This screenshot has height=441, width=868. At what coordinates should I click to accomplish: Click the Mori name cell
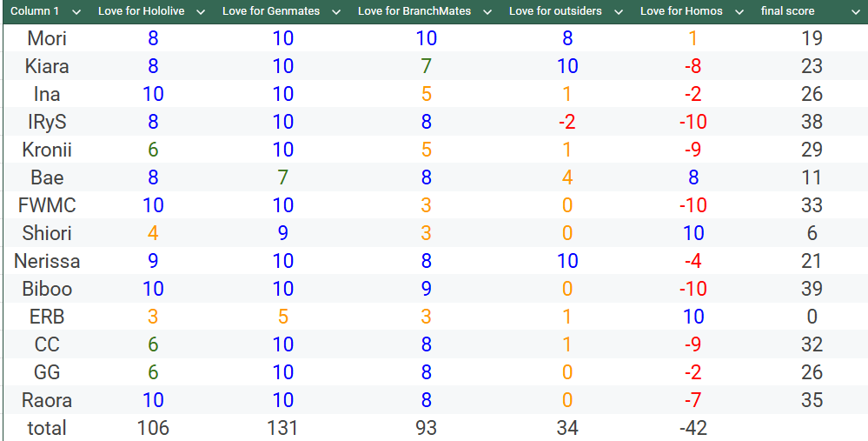47,38
